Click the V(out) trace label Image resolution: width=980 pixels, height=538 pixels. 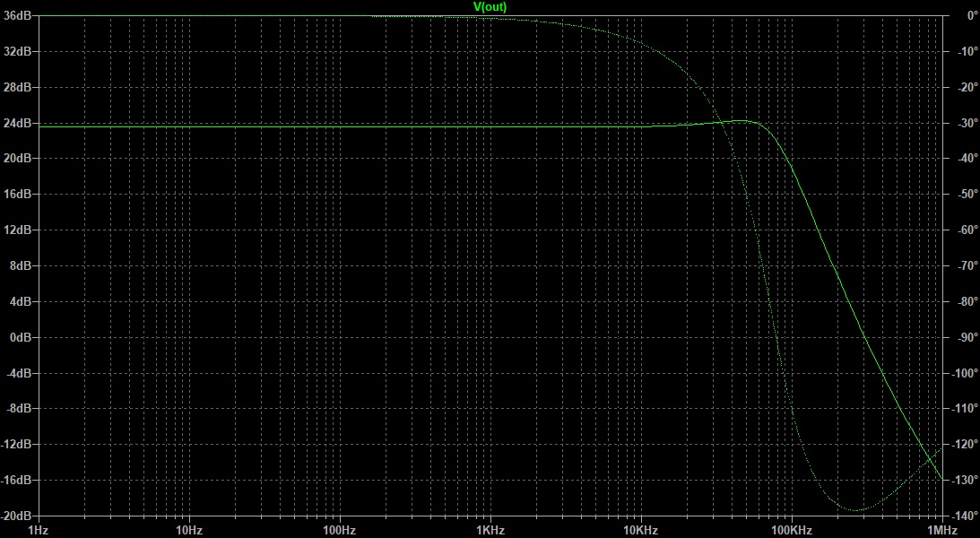pyautogui.click(x=490, y=7)
